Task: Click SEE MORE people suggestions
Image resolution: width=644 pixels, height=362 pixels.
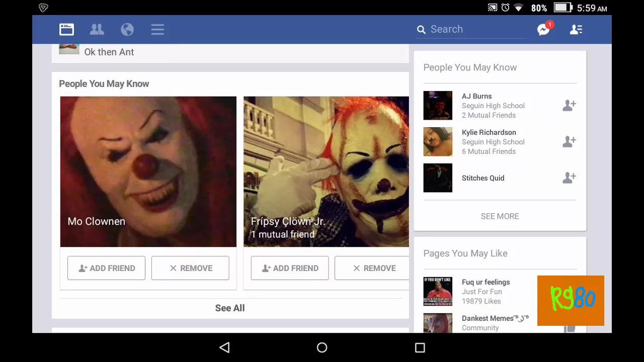Action: [x=500, y=216]
